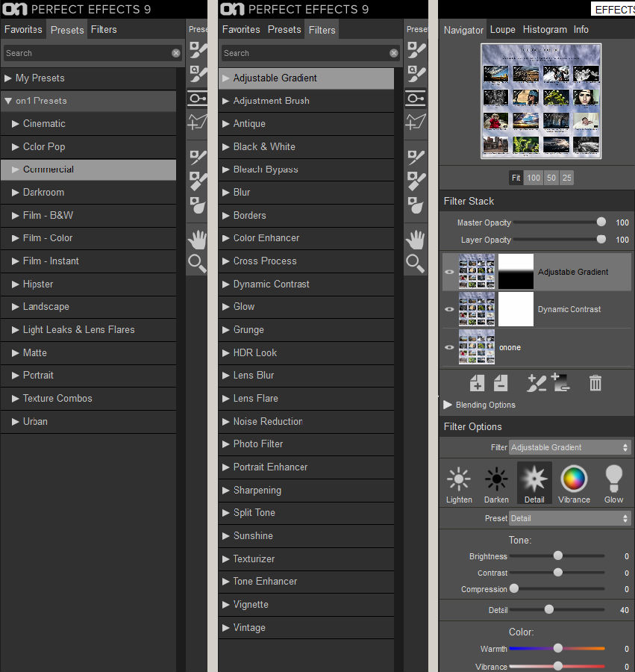Select the Chisel mask tool in the Filters panel toolbar
Image resolution: width=635 pixels, height=672 pixels.
coord(416,181)
